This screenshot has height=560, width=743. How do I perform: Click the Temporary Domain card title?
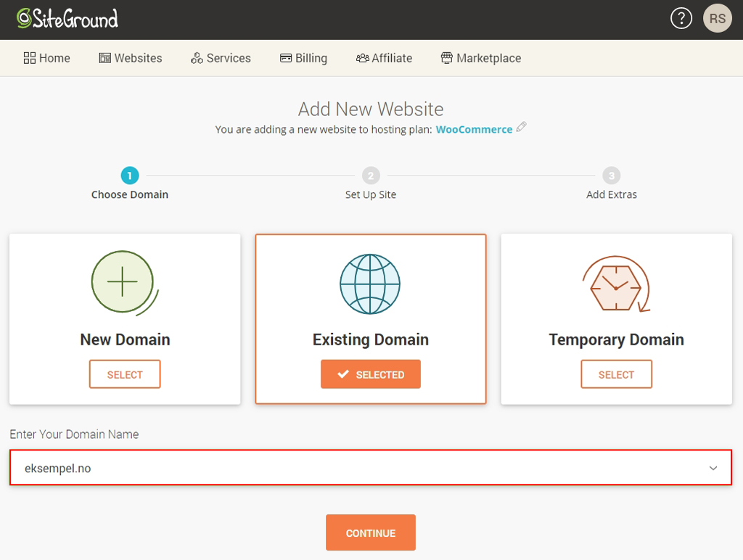tap(616, 339)
